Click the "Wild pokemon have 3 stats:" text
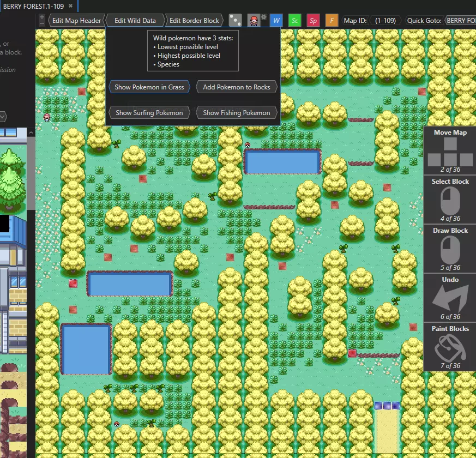Image resolution: width=476 pixels, height=458 pixels. coord(193,38)
